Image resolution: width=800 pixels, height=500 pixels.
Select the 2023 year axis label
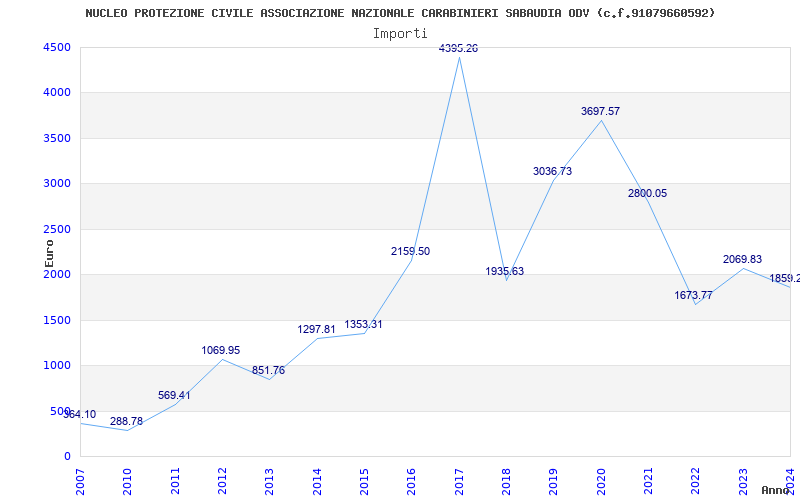click(743, 481)
